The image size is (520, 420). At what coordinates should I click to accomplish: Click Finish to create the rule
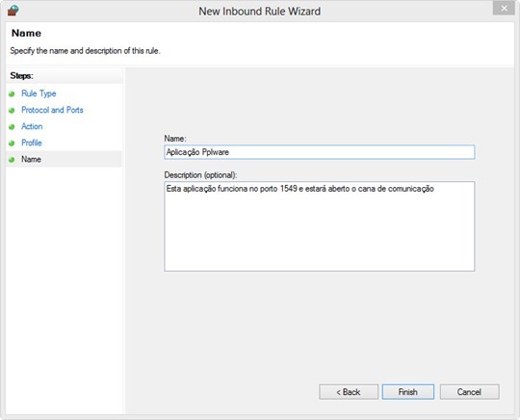click(x=408, y=392)
